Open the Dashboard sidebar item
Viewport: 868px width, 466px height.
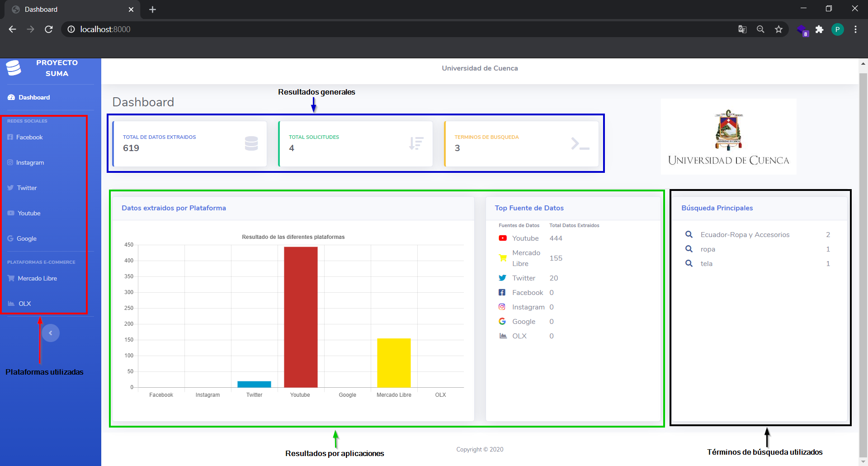click(x=29, y=97)
